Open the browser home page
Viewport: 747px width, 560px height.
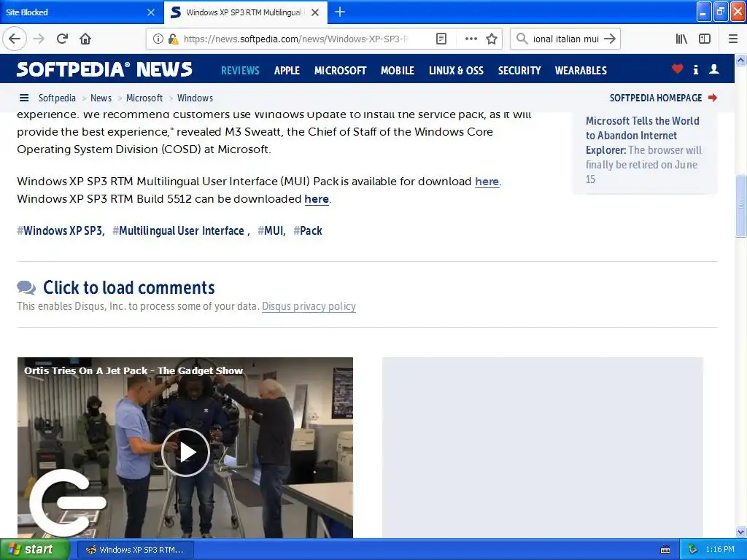[x=85, y=39]
